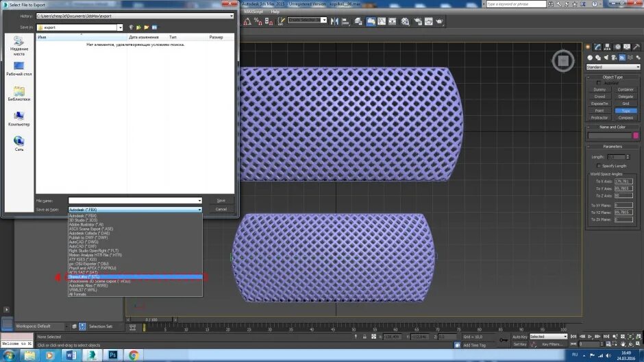Toggle Percent Snap in main toolbar

pos(258,21)
